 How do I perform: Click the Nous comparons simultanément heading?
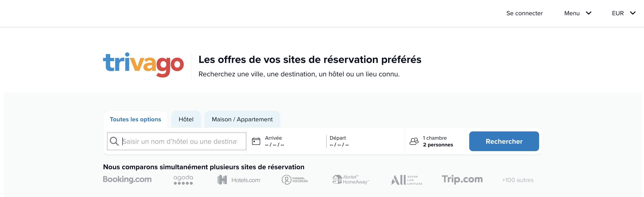tap(203, 167)
